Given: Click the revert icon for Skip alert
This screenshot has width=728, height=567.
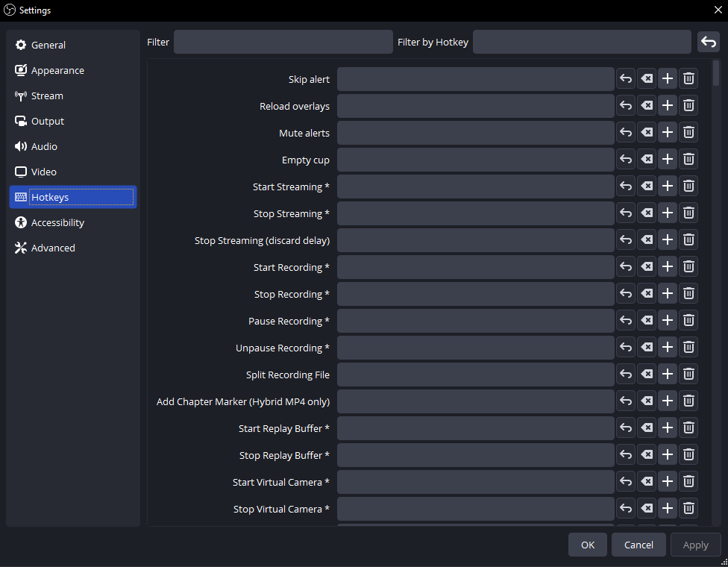Looking at the screenshot, I should pyautogui.click(x=626, y=78).
